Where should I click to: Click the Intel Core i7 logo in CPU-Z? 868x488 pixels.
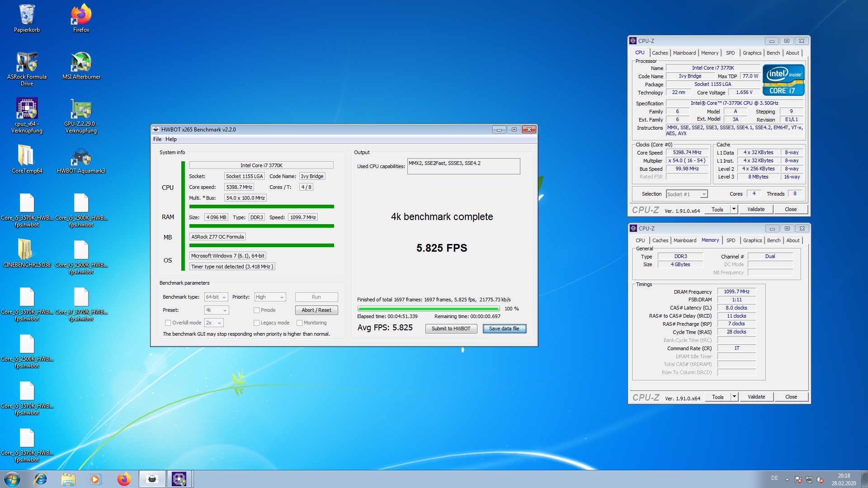click(783, 80)
